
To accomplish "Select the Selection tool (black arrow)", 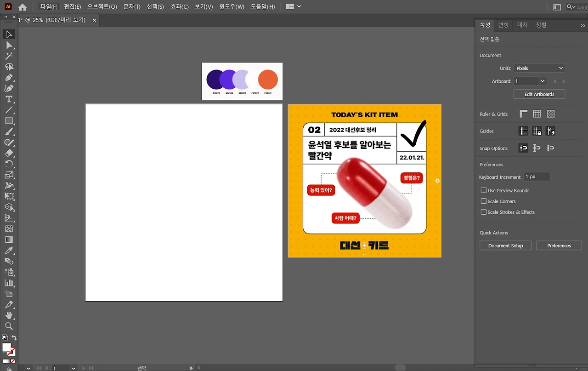I will coord(9,34).
